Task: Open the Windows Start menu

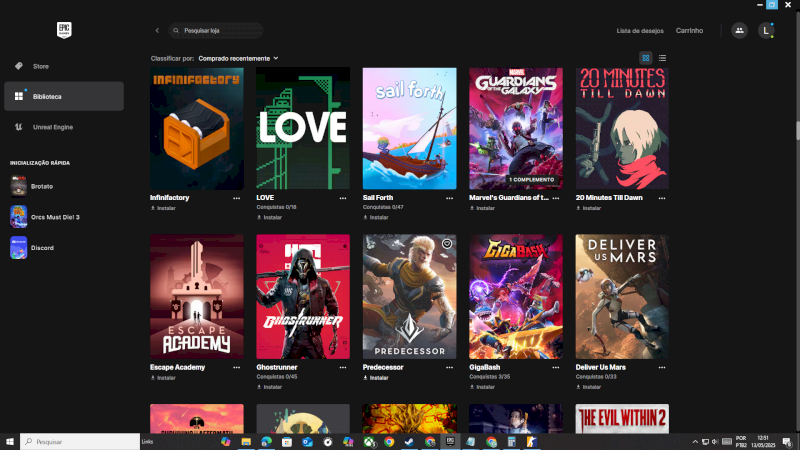Action: click(x=10, y=442)
